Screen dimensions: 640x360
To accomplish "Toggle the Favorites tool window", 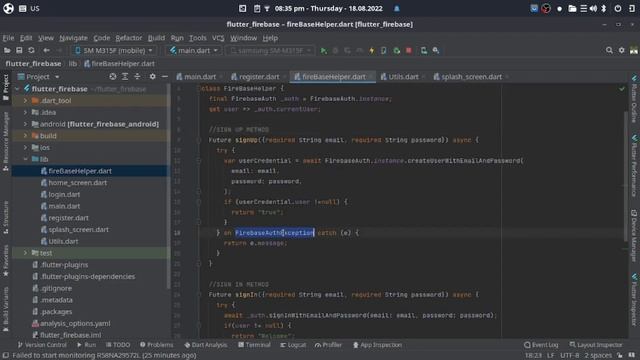I will [x=6, y=260].
